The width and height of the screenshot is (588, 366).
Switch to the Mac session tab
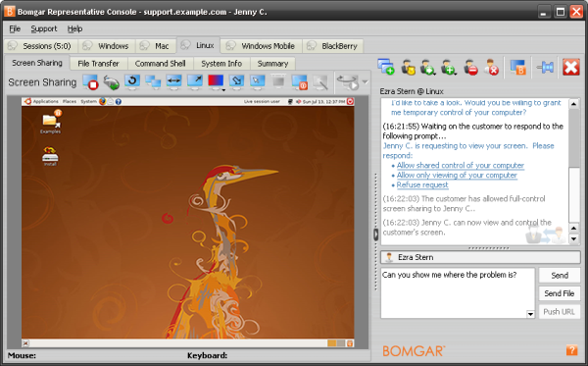[x=155, y=46]
